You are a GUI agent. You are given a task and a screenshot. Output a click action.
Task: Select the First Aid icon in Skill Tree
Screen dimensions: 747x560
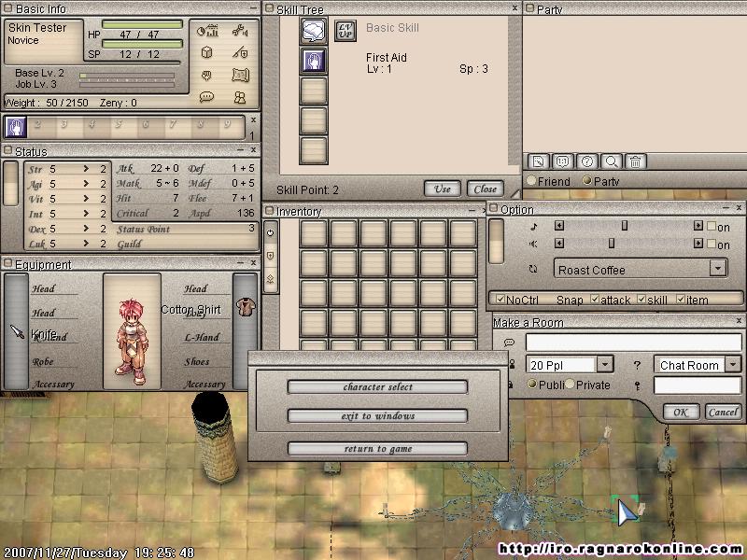pos(314,61)
